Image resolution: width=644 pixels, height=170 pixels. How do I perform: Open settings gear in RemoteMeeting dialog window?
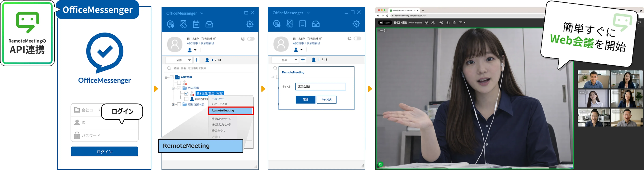pyautogui.click(x=356, y=24)
